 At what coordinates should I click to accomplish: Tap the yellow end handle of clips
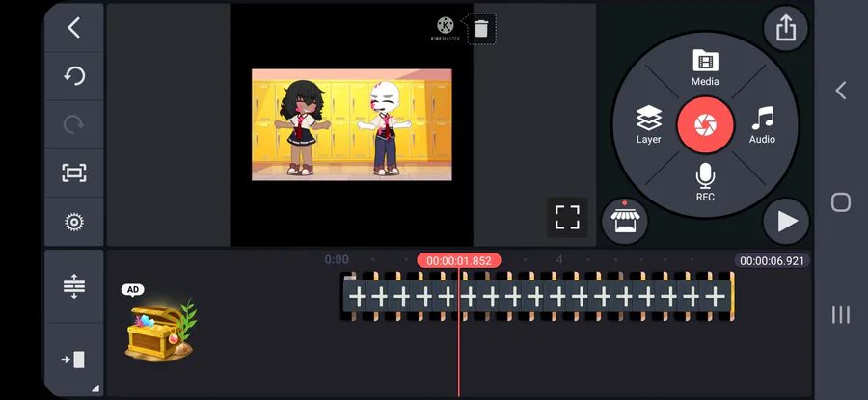pyautogui.click(x=732, y=296)
